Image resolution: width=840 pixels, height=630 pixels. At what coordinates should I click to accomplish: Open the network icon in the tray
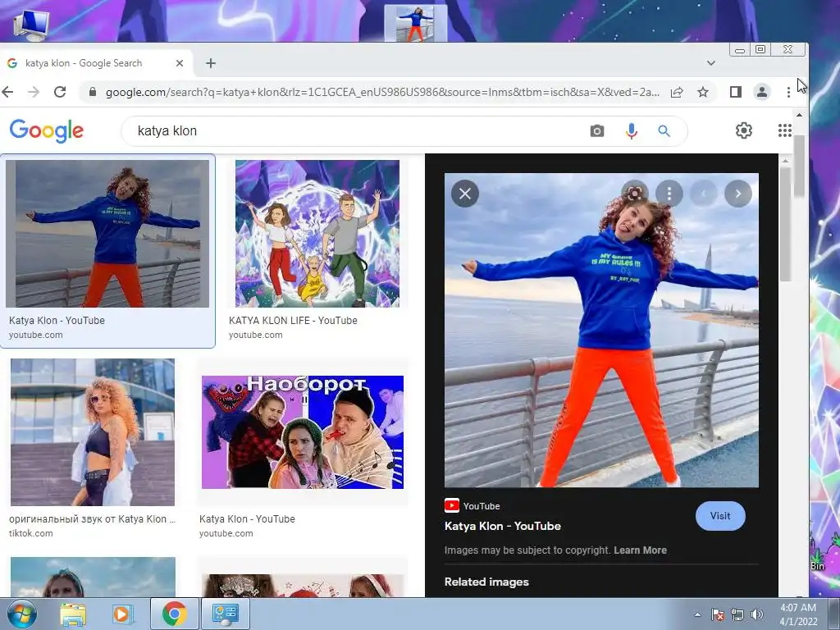coord(737,614)
